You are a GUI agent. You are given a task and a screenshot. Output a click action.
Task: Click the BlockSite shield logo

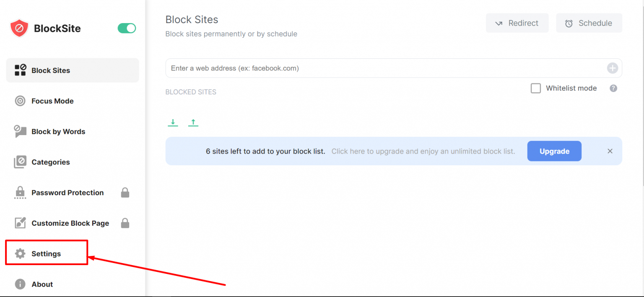[x=18, y=28]
